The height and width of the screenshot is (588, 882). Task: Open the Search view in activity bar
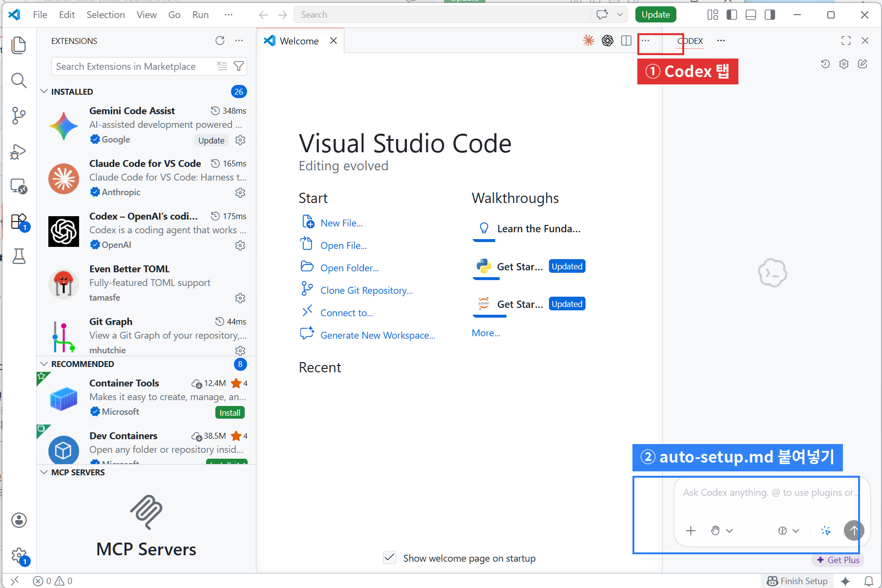pos(19,81)
